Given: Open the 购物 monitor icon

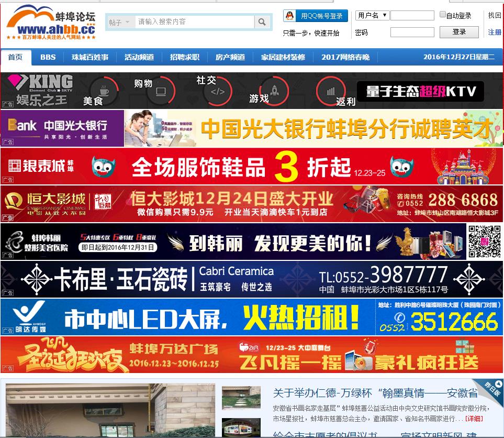Looking at the screenshot, I should 161,91.
